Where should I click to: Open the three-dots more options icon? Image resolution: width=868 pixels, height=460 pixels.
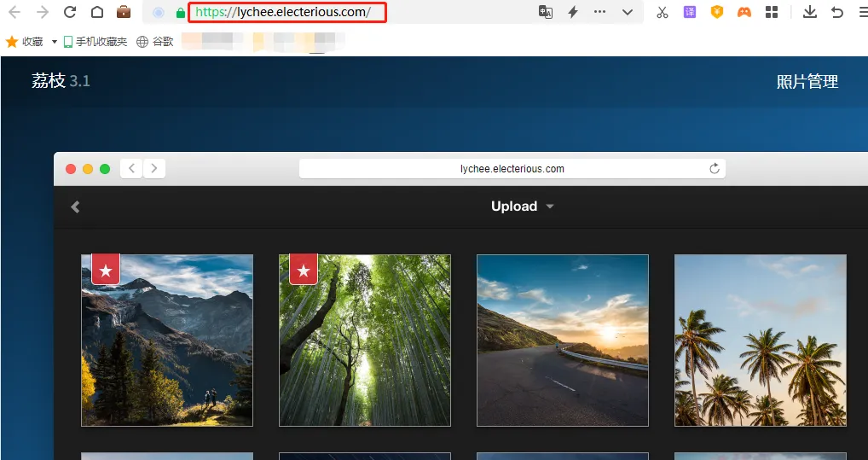(599, 12)
